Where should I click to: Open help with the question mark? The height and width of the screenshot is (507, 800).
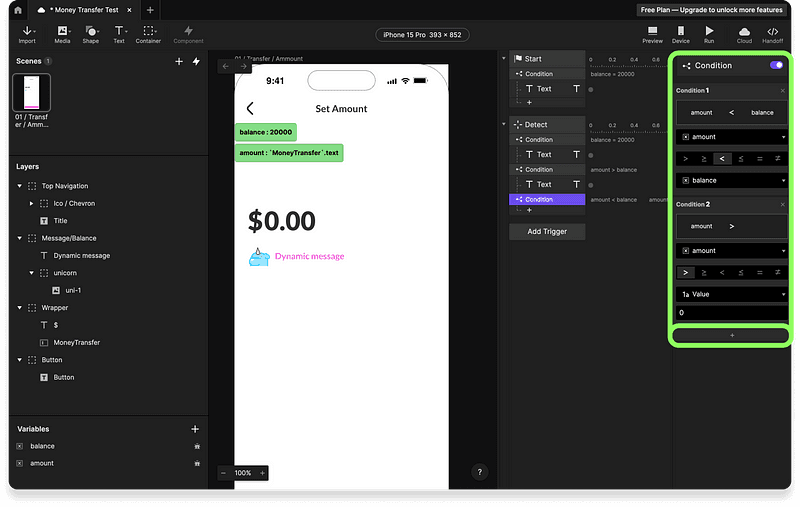[x=480, y=472]
